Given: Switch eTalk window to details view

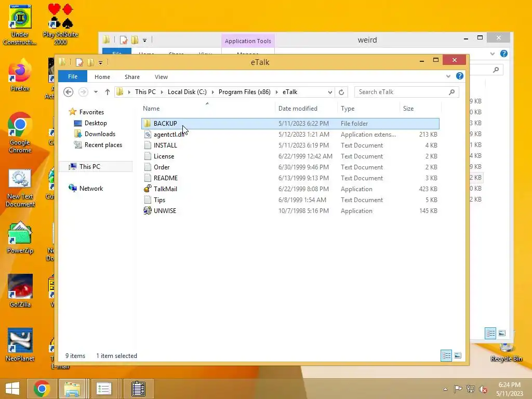Looking at the screenshot, I should tap(446, 355).
